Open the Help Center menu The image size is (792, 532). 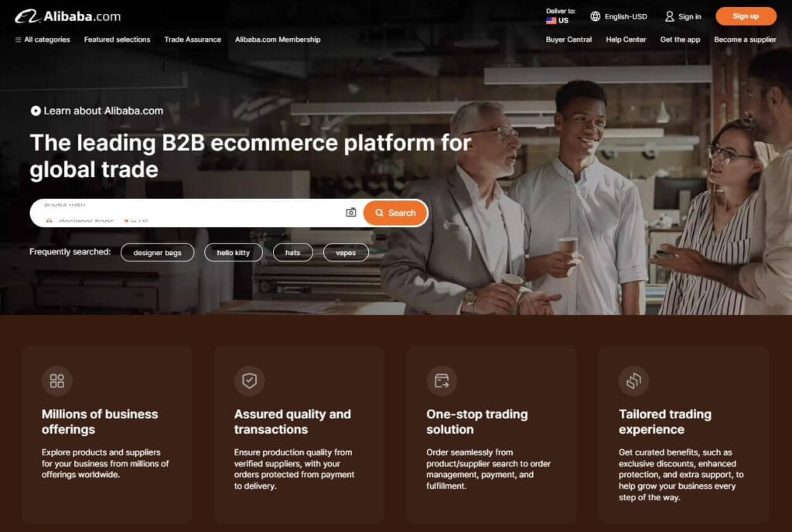click(626, 39)
